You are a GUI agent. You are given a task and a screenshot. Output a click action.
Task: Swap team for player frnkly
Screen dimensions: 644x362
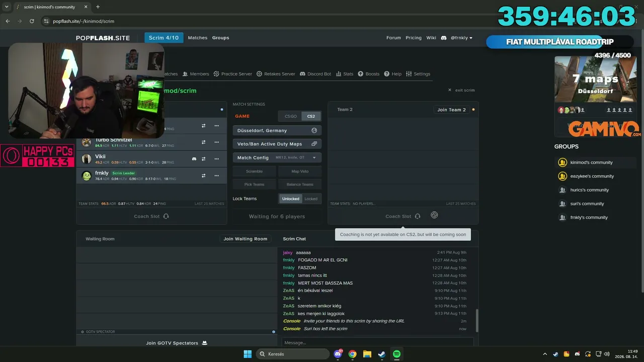click(203, 175)
